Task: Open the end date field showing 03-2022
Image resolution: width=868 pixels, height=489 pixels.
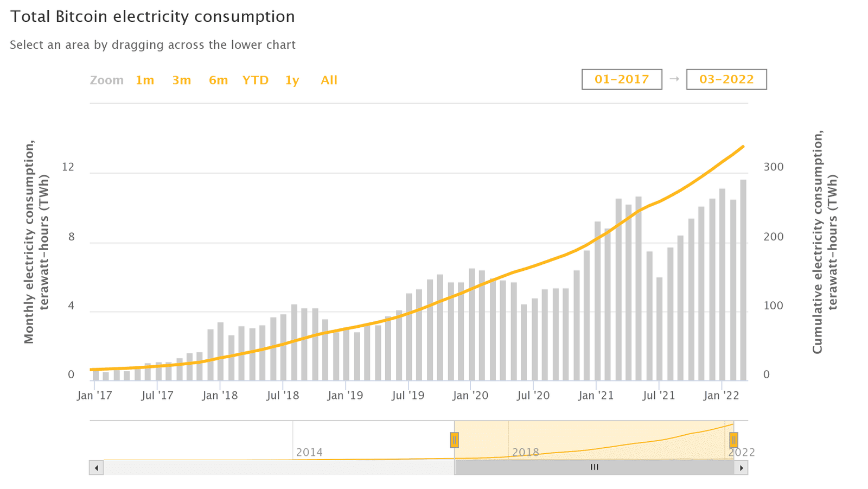Action: (x=726, y=79)
